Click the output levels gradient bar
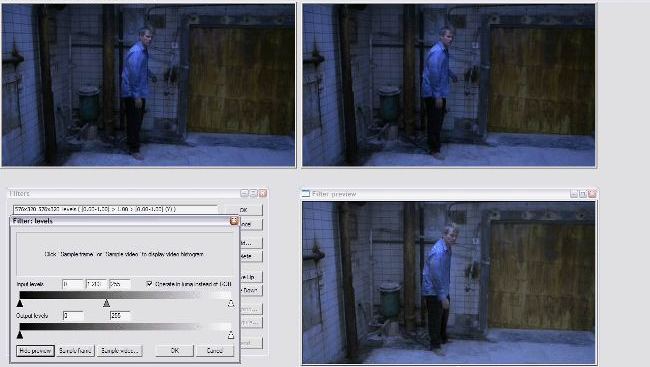The image size is (650, 367). pos(125,326)
